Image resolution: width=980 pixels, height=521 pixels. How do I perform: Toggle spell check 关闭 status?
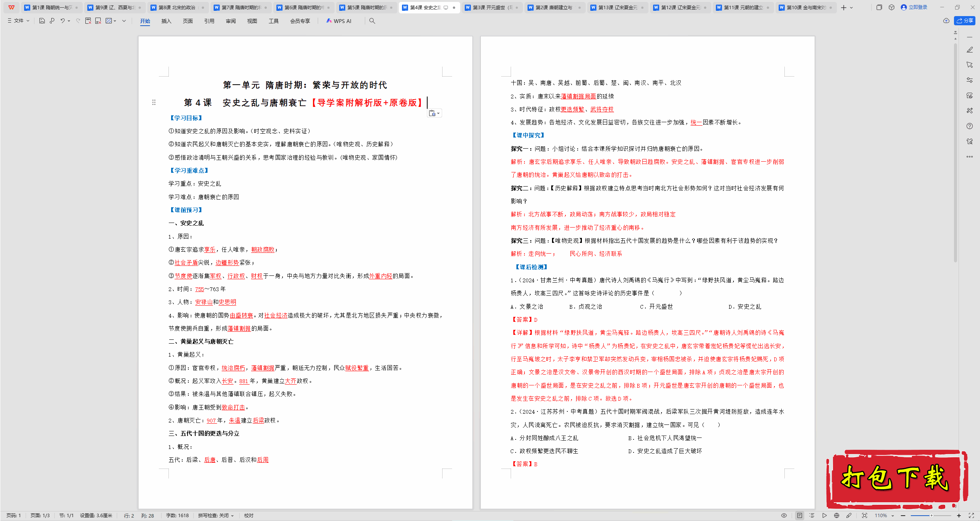point(216,516)
